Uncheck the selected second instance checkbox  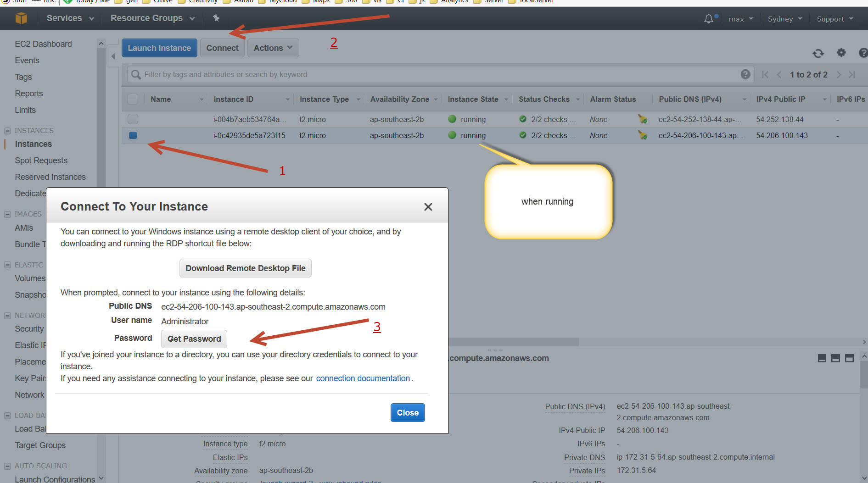[x=133, y=135]
